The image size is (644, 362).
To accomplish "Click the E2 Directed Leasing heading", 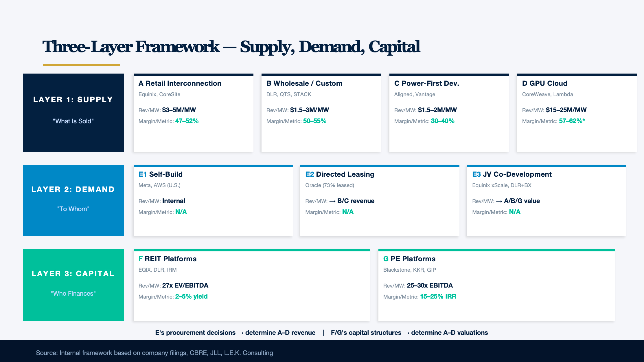I will (x=340, y=174).
